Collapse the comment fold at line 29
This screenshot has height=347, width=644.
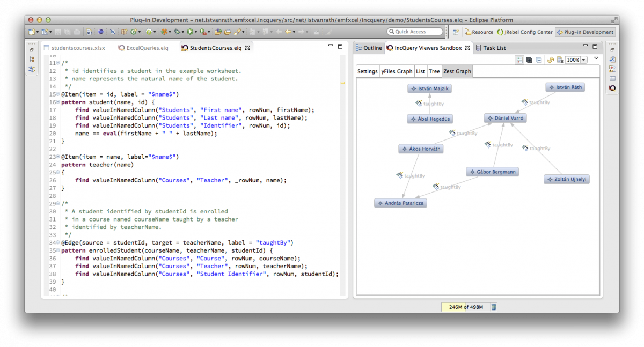58,204
